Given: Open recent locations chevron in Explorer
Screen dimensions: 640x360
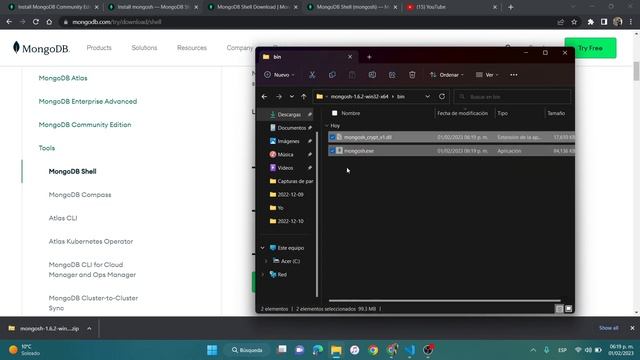Looking at the screenshot, I should tap(292, 97).
